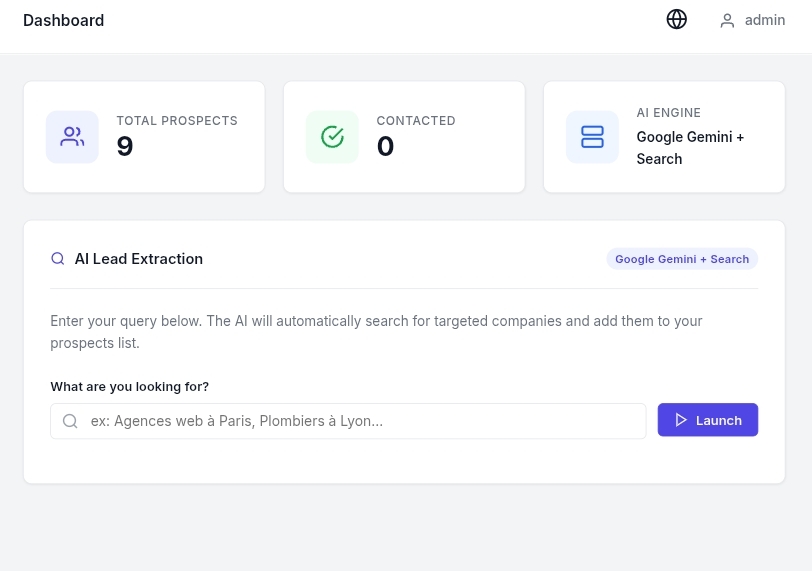Launch the AI lead extraction

pyautogui.click(x=708, y=420)
